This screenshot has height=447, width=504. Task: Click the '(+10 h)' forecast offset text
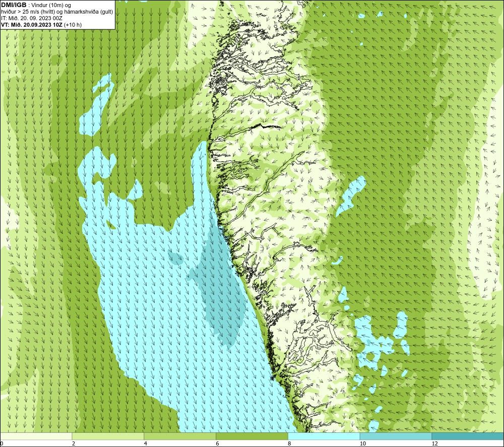[x=73, y=25]
